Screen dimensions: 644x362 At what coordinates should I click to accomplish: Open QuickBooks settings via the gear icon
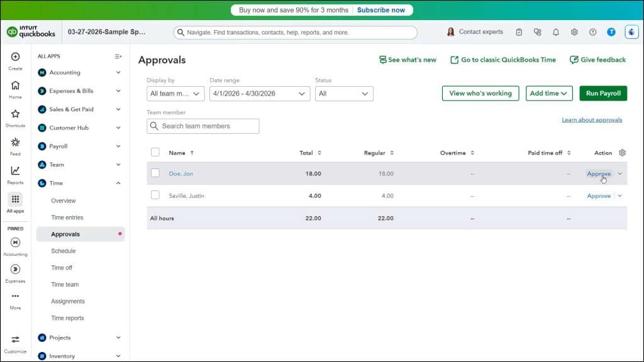tap(574, 31)
